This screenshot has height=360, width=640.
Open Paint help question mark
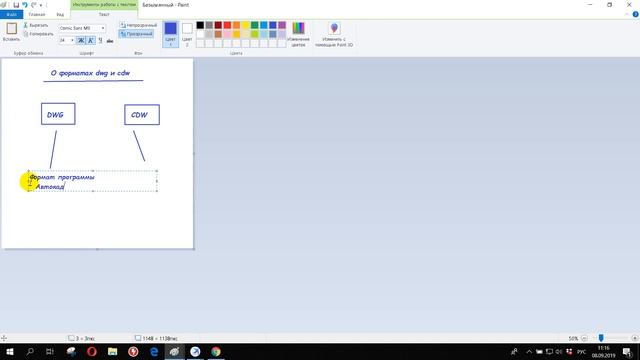point(636,14)
